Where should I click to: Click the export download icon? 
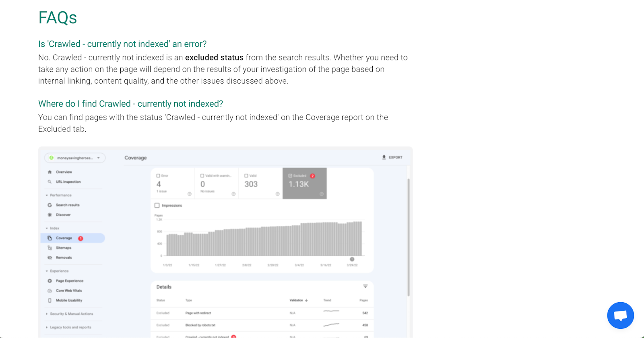pyautogui.click(x=384, y=157)
